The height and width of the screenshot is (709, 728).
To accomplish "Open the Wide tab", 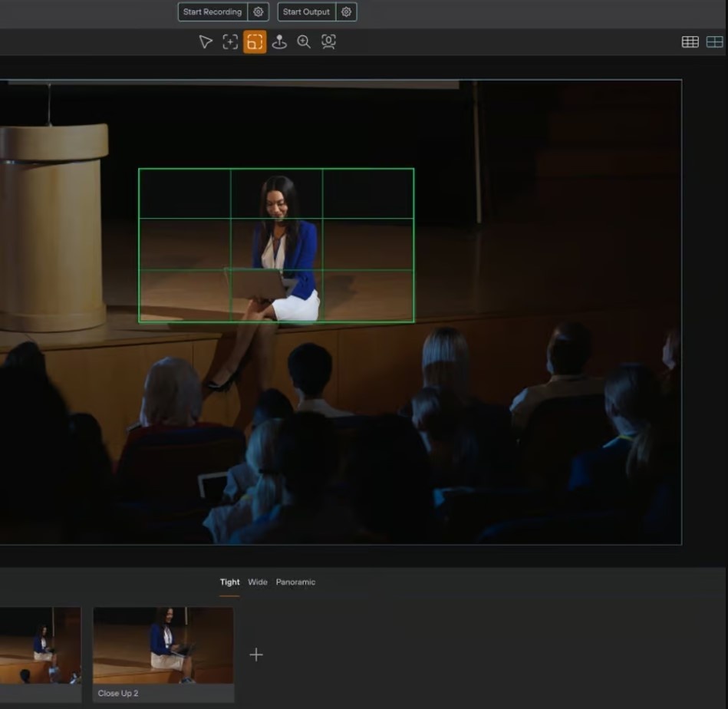I will pos(258,582).
